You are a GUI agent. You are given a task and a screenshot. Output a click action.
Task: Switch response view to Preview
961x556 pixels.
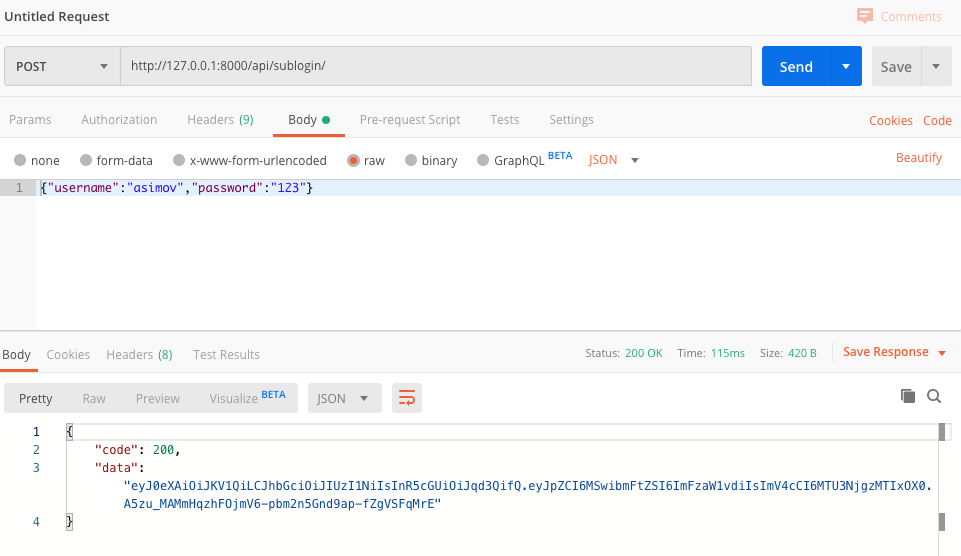coord(158,398)
